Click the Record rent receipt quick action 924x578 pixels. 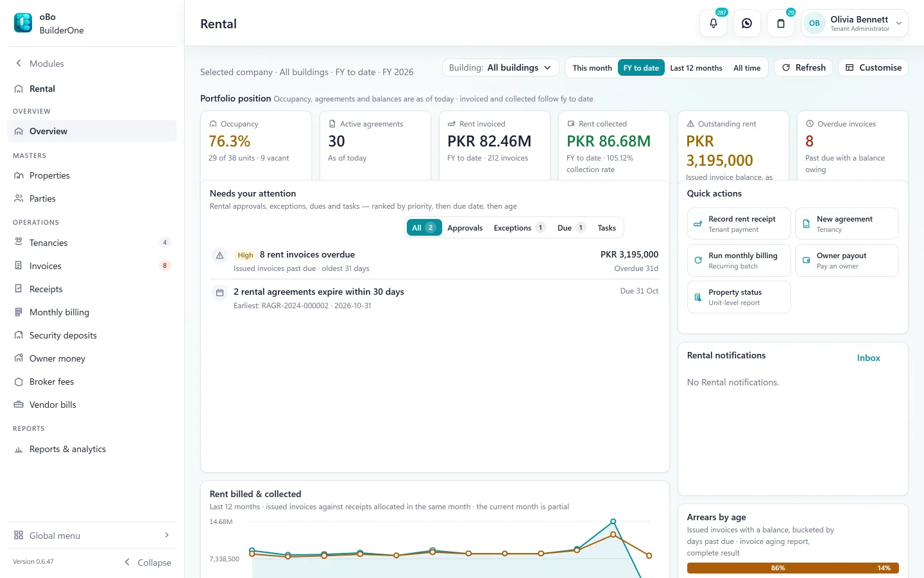(739, 223)
